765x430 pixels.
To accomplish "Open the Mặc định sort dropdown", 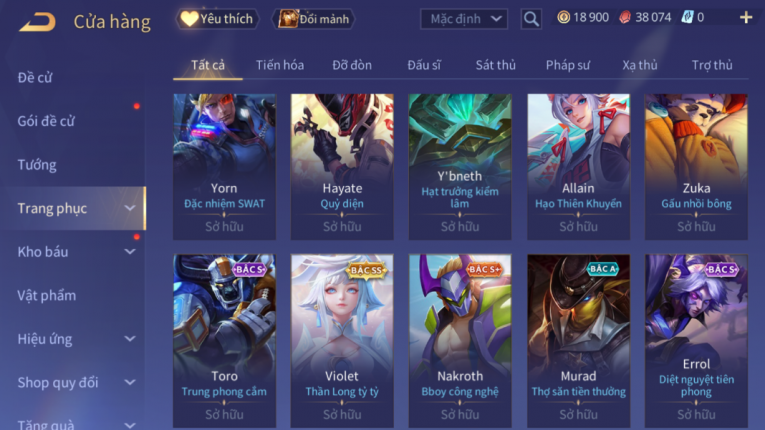I will coord(463,19).
